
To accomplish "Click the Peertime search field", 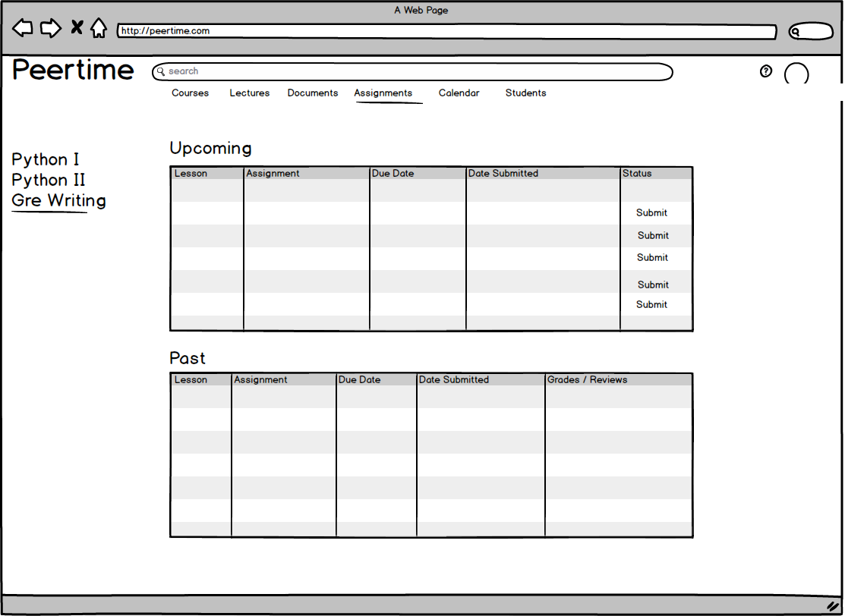I will click(x=414, y=71).
